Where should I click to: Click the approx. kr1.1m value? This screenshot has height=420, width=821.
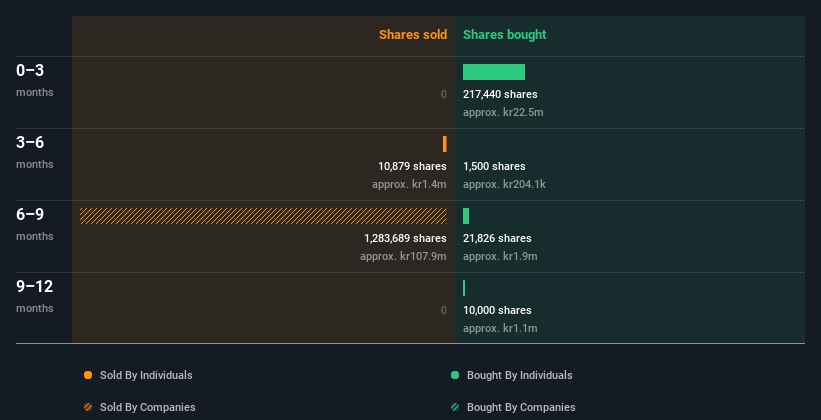[500, 328]
